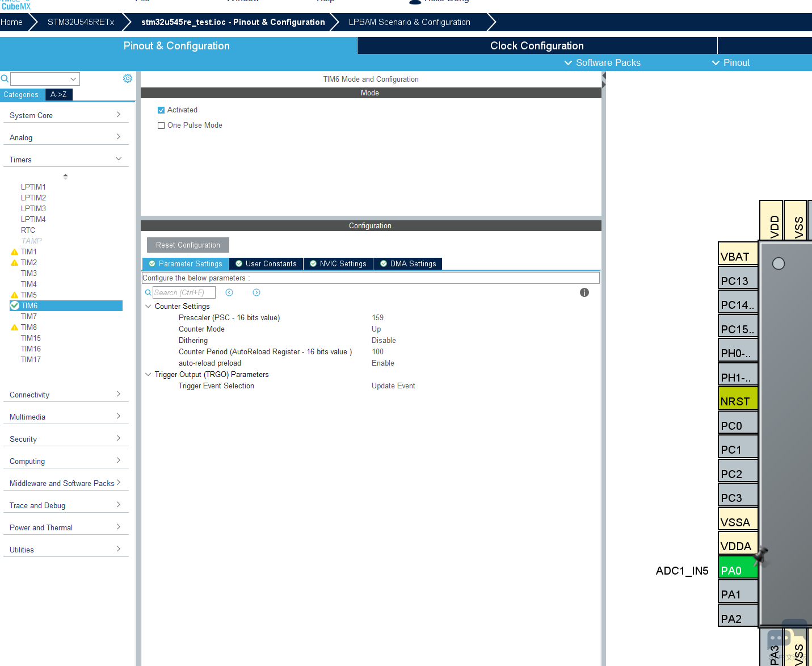Click the STM32U545RETx breadcrumb
Image resolution: width=812 pixels, height=666 pixels.
coord(81,22)
